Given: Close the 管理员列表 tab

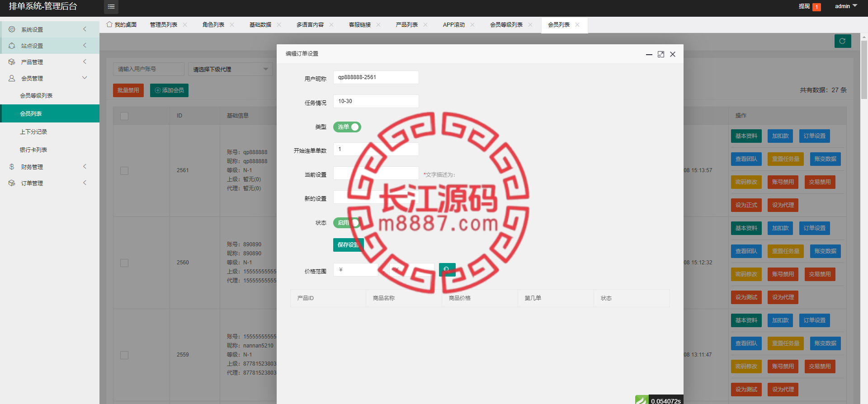Looking at the screenshot, I should coord(185,25).
